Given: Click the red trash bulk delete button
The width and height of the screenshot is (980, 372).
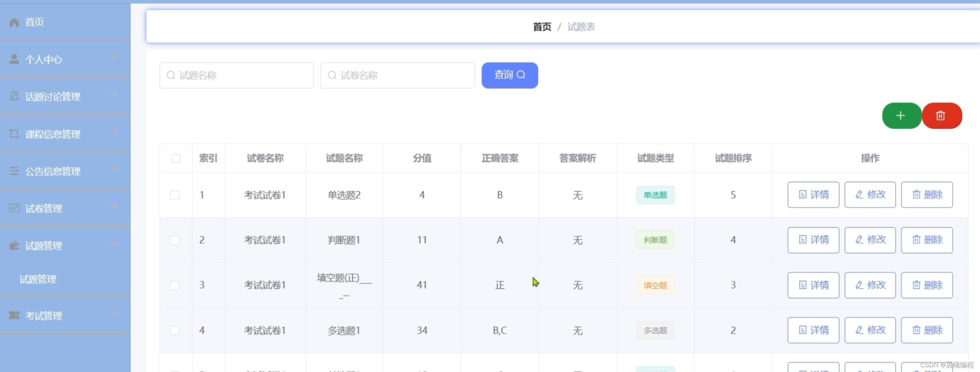Looking at the screenshot, I should point(942,116).
